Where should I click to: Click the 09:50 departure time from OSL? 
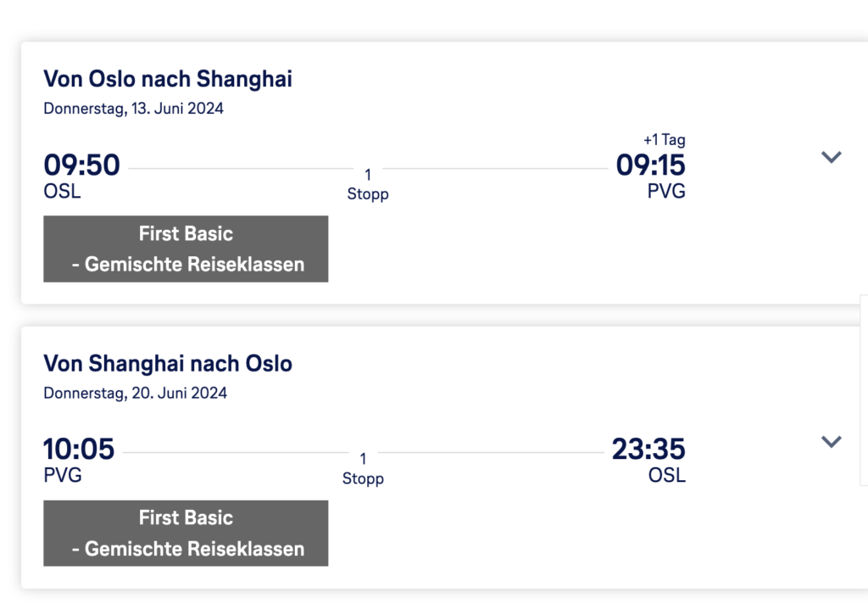(x=81, y=165)
